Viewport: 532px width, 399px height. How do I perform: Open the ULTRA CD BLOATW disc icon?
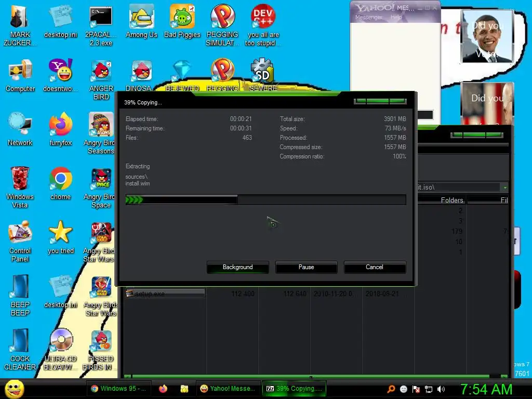tap(60, 349)
